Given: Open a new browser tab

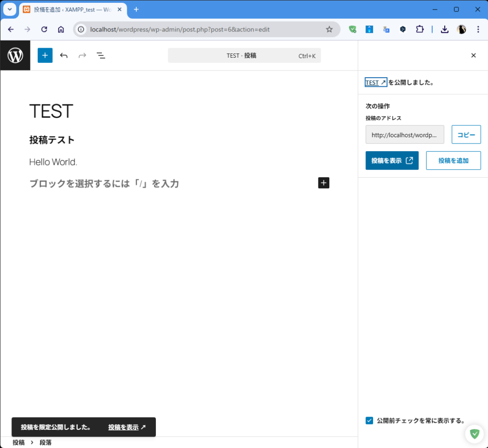Looking at the screenshot, I should 136,10.
